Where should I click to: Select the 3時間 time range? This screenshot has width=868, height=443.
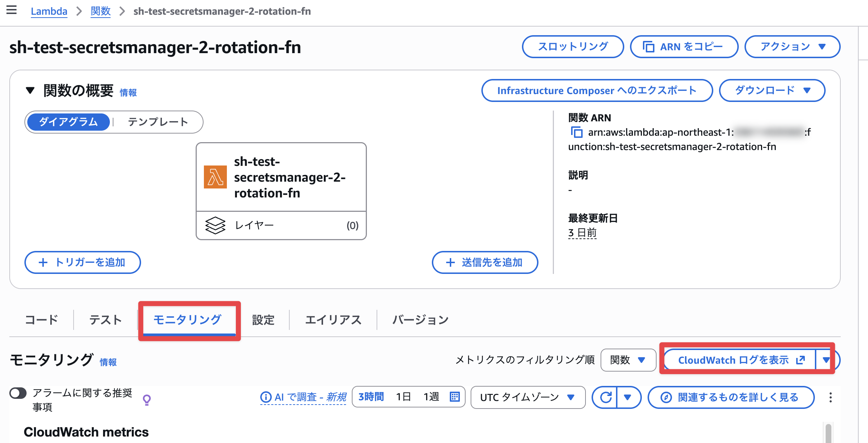[371, 397]
